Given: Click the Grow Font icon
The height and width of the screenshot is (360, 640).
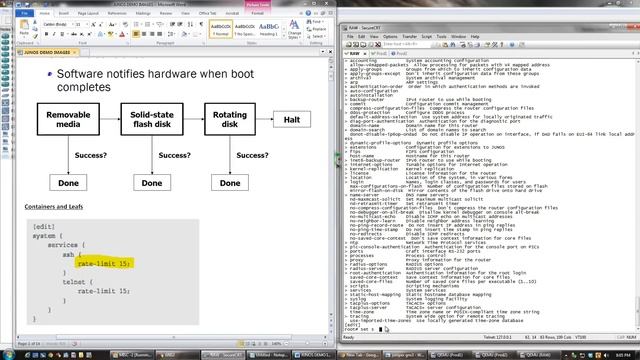Looking at the screenshot, I should click(93, 25).
